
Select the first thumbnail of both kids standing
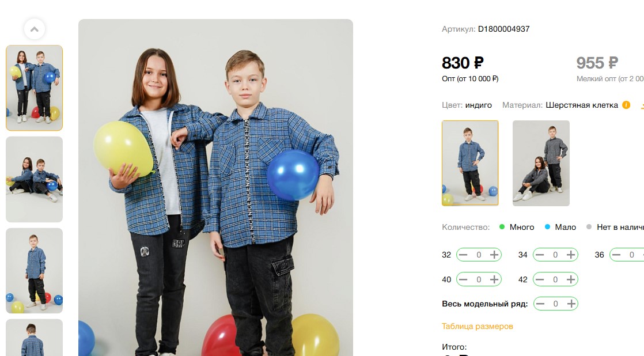coord(34,88)
